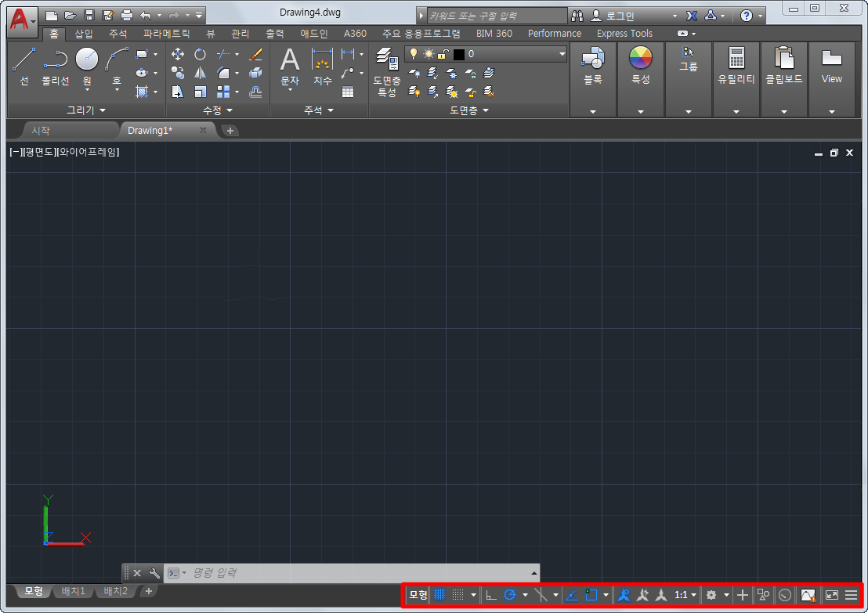Click the Trim tool icon
Image resolution: width=868 pixels, height=613 pixels.
tap(223, 54)
